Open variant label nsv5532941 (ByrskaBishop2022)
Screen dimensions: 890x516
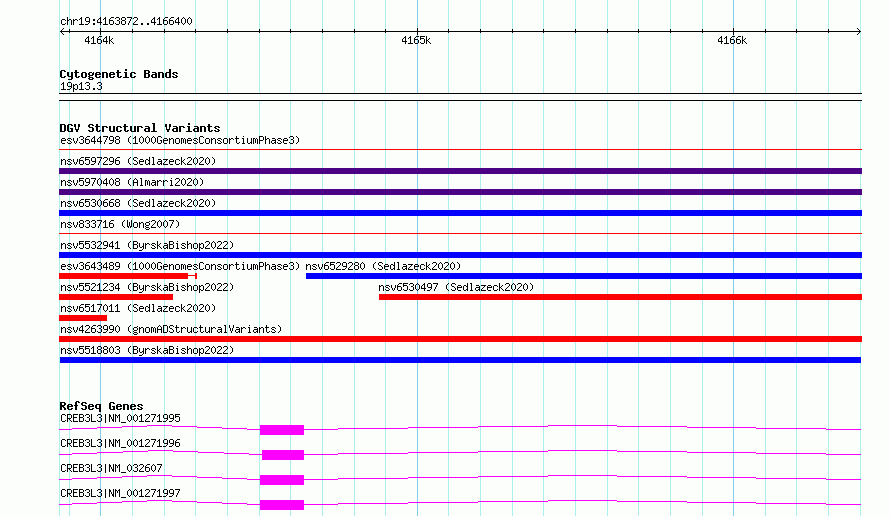click(147, 245)
